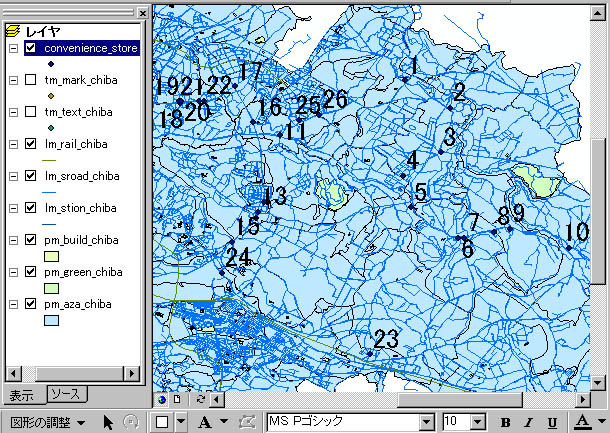Click the refresh map icon
Screen dimensions: 610x433
[x=201, y=400]
